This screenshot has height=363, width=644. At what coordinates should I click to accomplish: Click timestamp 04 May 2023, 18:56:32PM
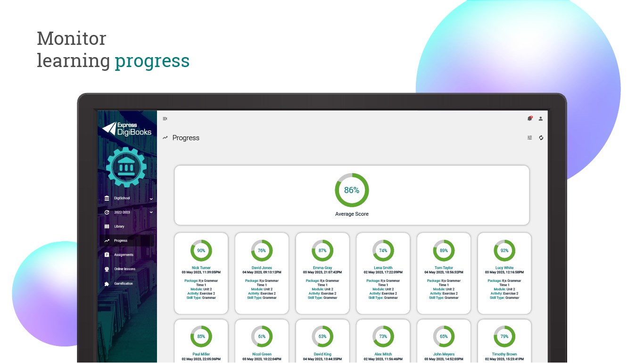coord(444,272)
